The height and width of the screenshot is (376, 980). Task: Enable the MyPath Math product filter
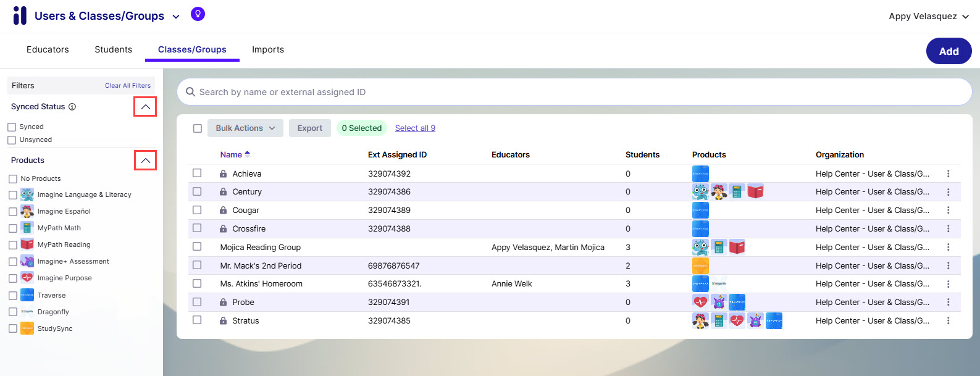(x=13, y=228)
